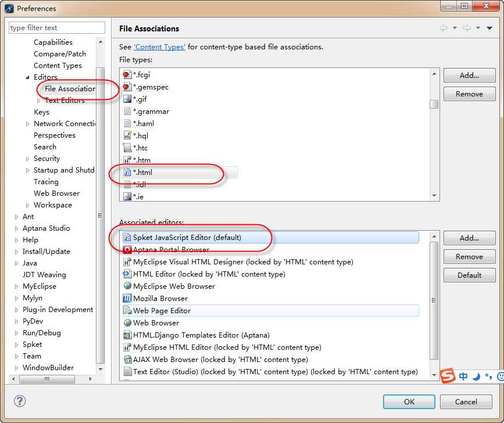This screenshot has width=504, height=423.
Task: Click tree horizontal scrollbar thumb
Action: tap(47, 379)
